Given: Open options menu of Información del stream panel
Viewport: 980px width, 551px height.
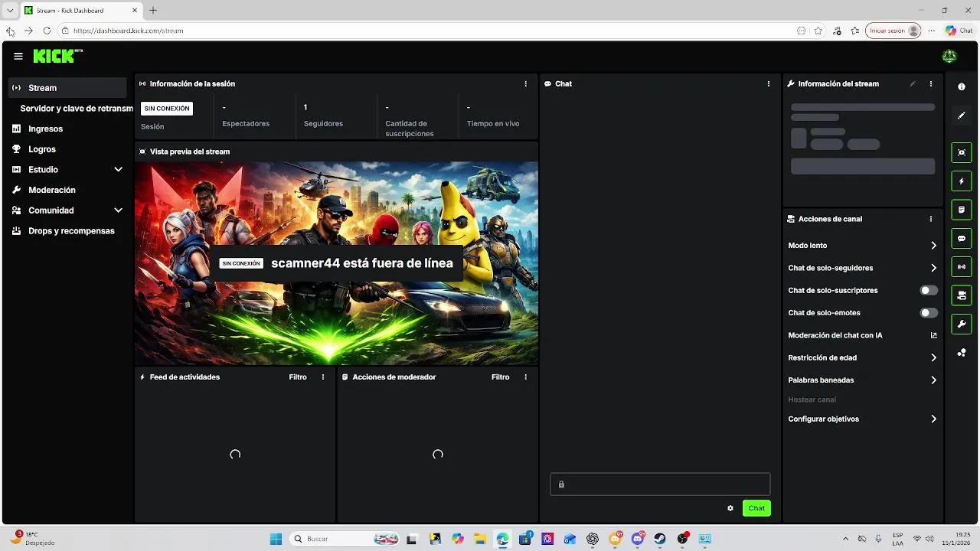Looking at the screenshot, I should click(x=931, y=83).
